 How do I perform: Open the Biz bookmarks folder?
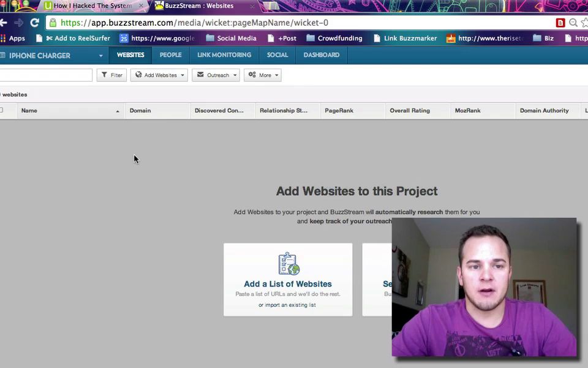coord(543,38)
